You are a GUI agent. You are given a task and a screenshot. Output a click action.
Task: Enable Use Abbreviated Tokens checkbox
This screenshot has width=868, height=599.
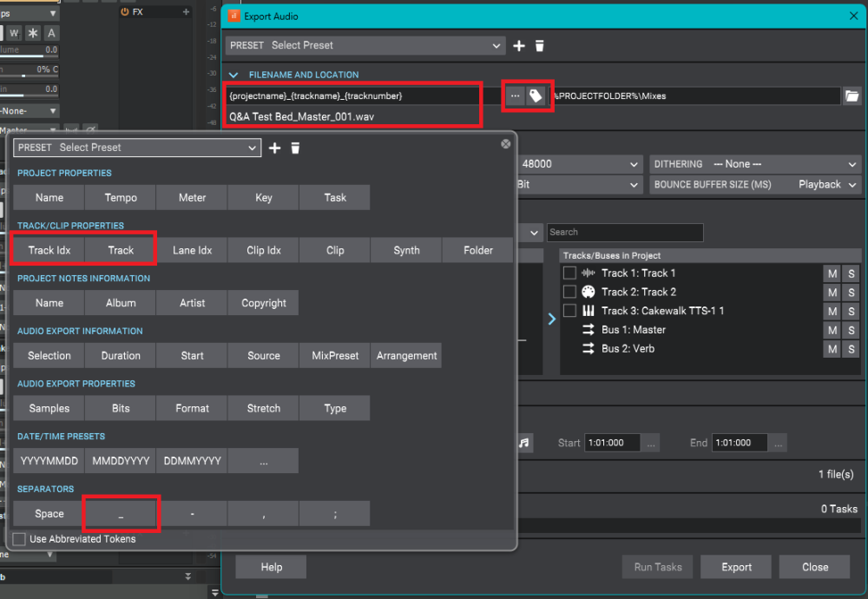point(19,538)
